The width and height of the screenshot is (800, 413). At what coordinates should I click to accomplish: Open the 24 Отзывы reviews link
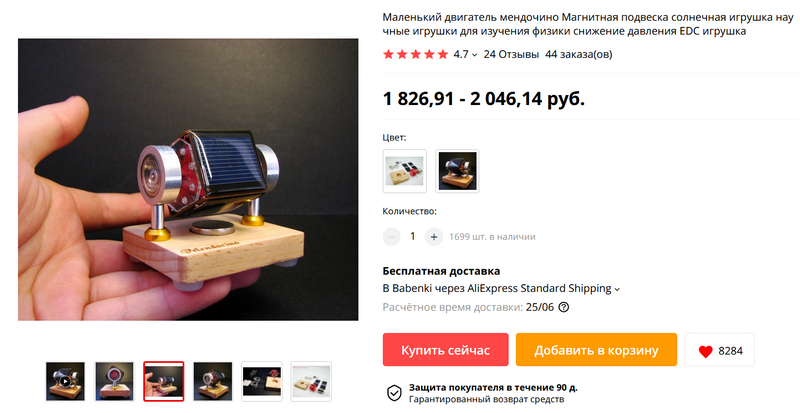[511, 54]
